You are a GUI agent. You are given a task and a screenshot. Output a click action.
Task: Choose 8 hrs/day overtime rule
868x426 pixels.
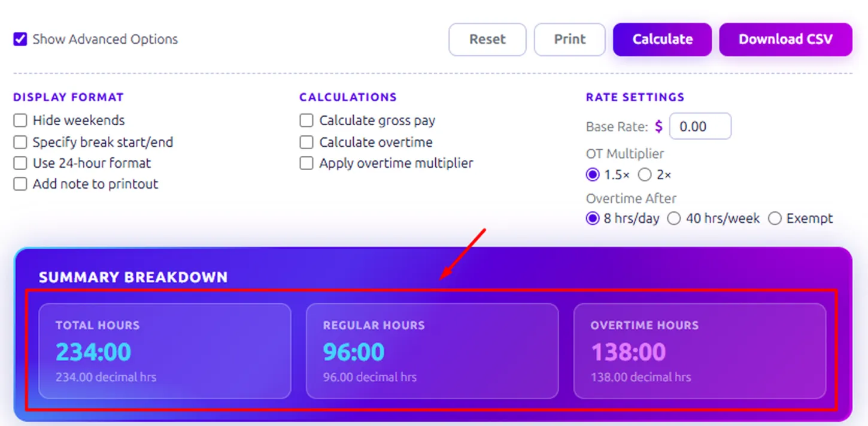tap(593, 218)
